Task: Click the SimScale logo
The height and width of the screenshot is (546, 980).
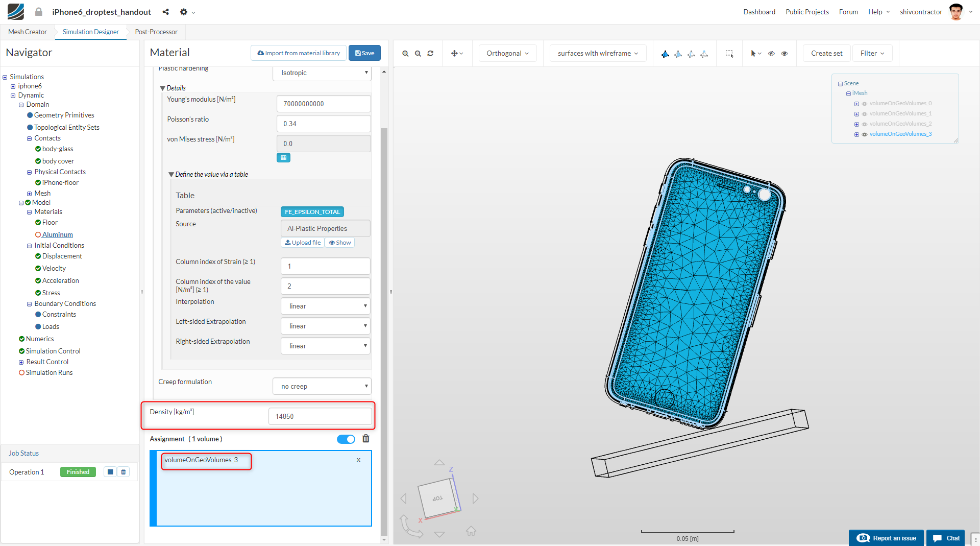Action: click(16, 12)
